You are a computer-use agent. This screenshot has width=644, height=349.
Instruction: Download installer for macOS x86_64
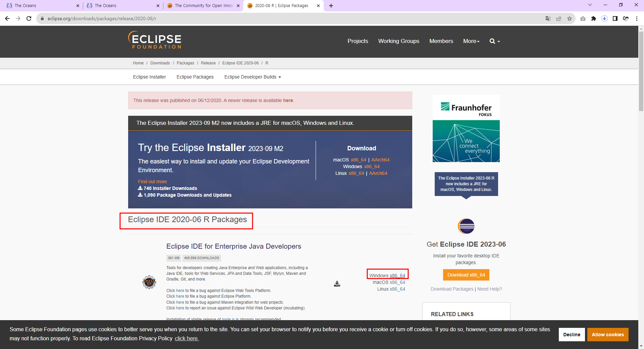tap(359, 160)
